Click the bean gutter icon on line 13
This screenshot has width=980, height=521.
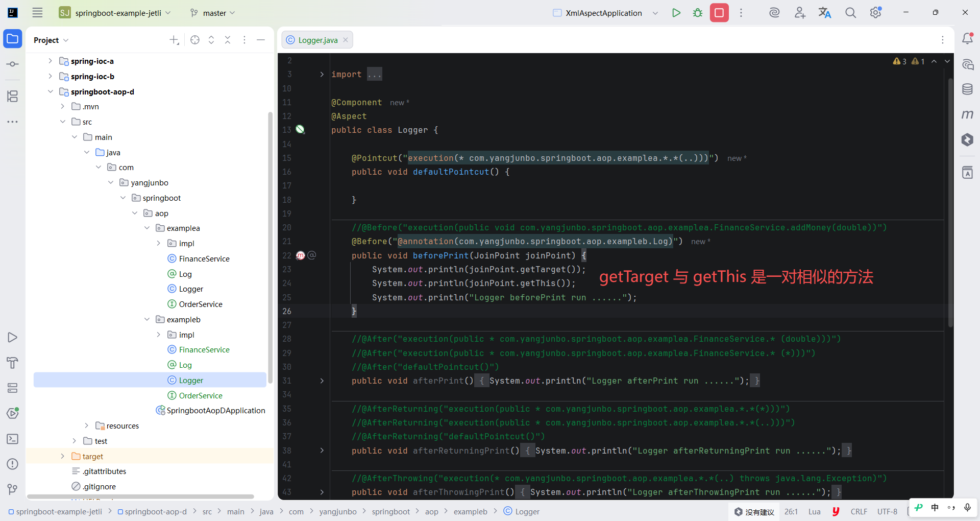300,130
